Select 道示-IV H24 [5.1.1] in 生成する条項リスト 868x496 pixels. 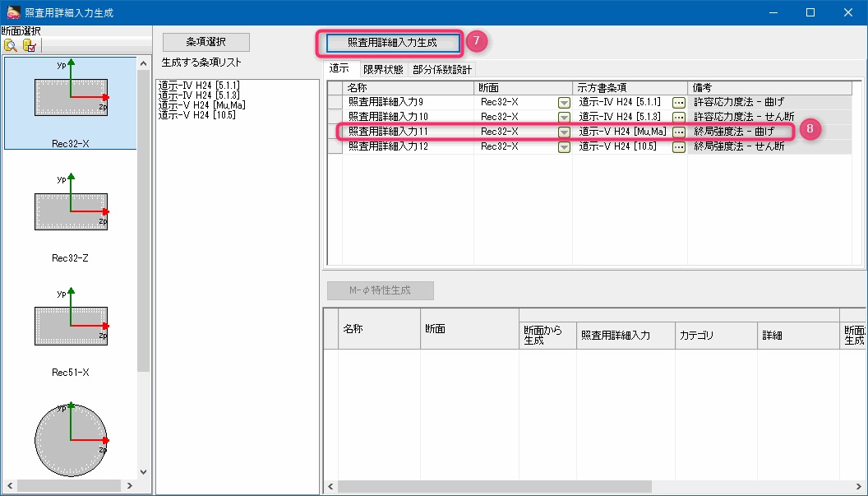pyautogui.click(x=199, y=86)
